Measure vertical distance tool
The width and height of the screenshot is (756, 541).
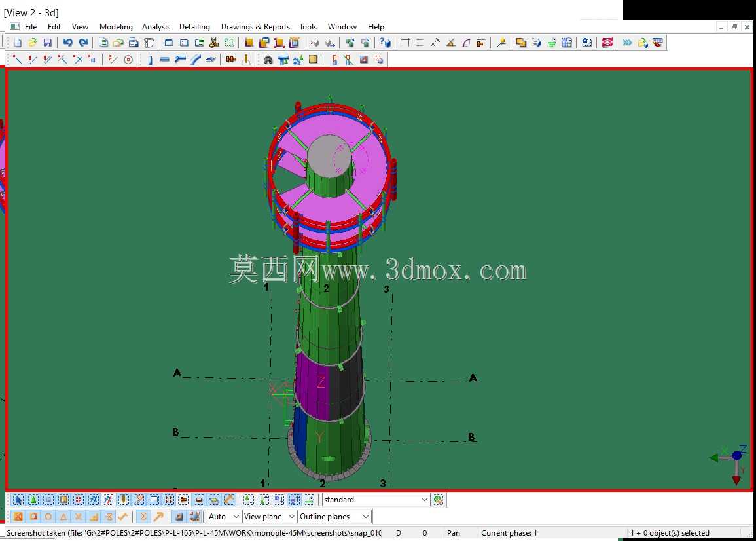(x=420, y=43)
